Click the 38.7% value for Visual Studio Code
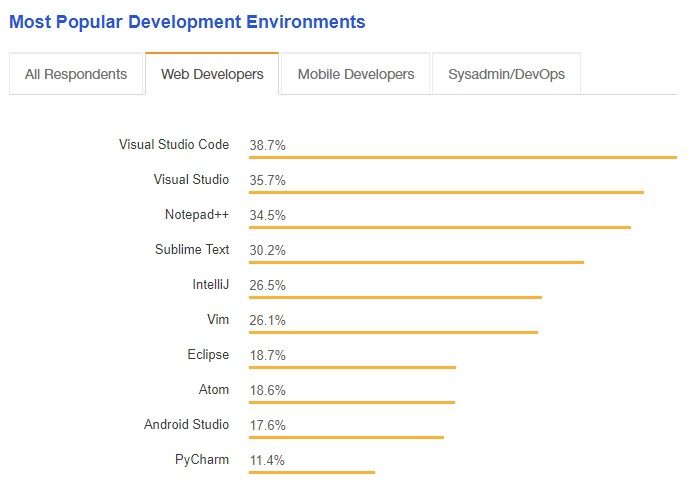 268,145
